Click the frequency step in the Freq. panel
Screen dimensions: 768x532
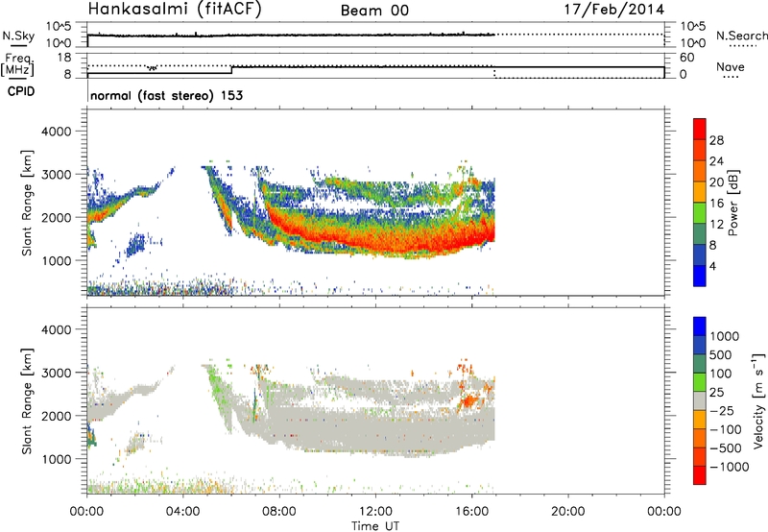231,70
